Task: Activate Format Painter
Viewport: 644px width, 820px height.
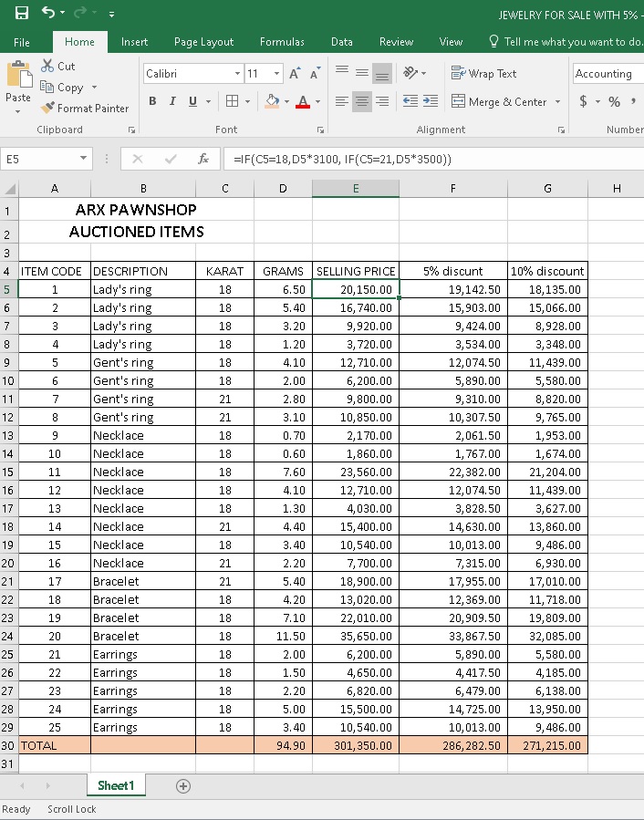Action: click(x=85, y=108)
